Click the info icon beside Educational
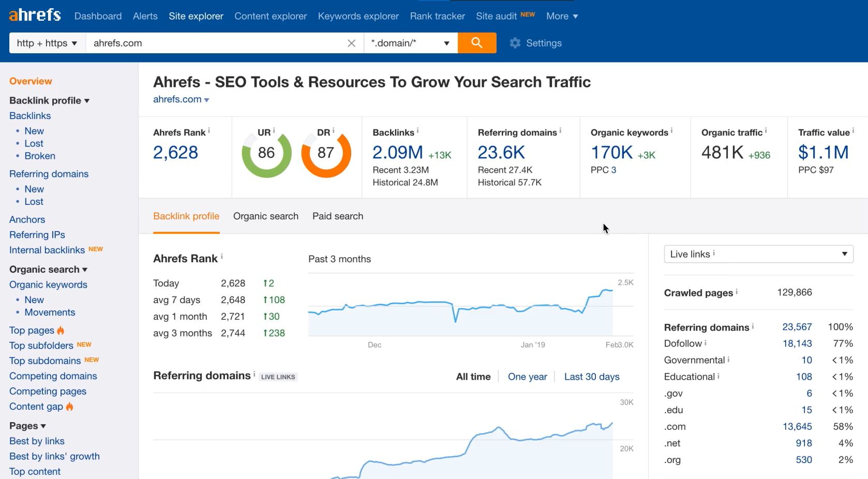The width and height of the screenshot is (868, 479). [x=718, y=376]
